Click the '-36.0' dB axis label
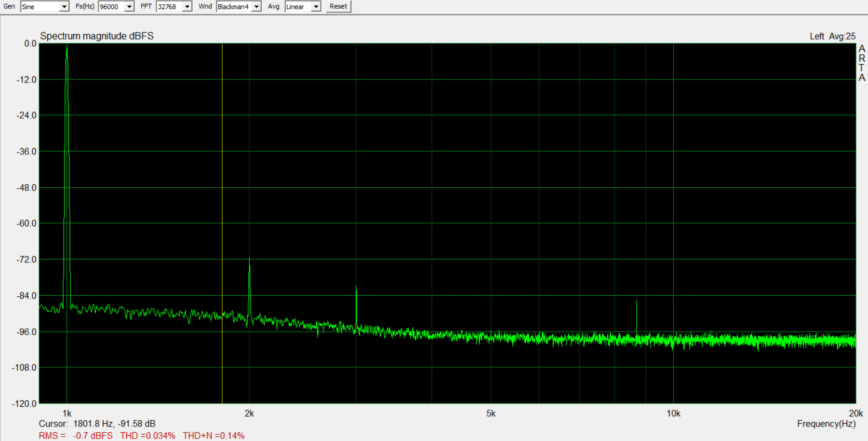 click(x=27, y=152)
